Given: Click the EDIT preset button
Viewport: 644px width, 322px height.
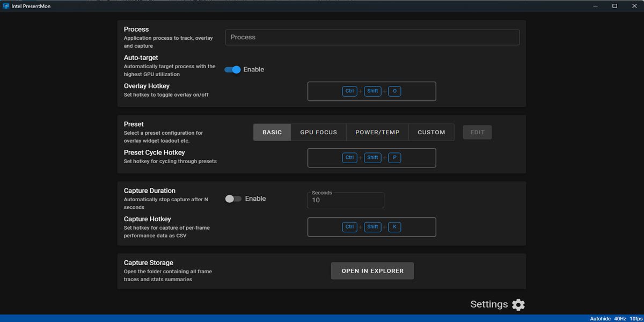Looking at the screenshot, I should [477, 133].
